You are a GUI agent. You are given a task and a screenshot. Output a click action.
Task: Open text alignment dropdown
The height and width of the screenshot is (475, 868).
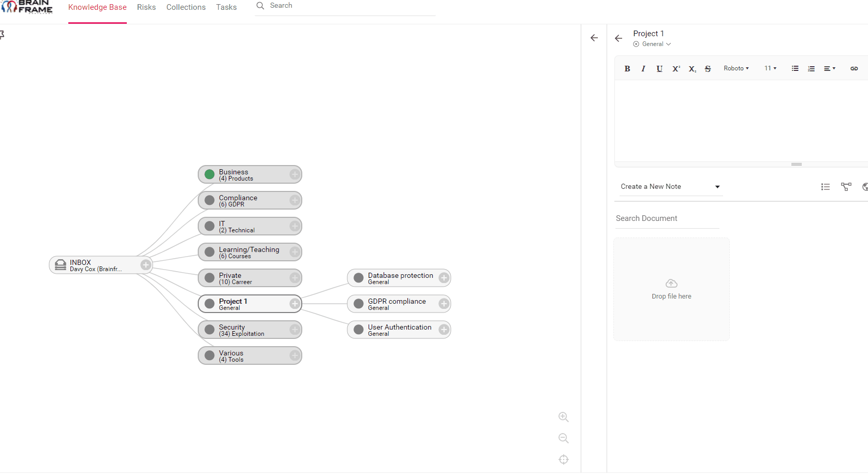pos(830,68)
